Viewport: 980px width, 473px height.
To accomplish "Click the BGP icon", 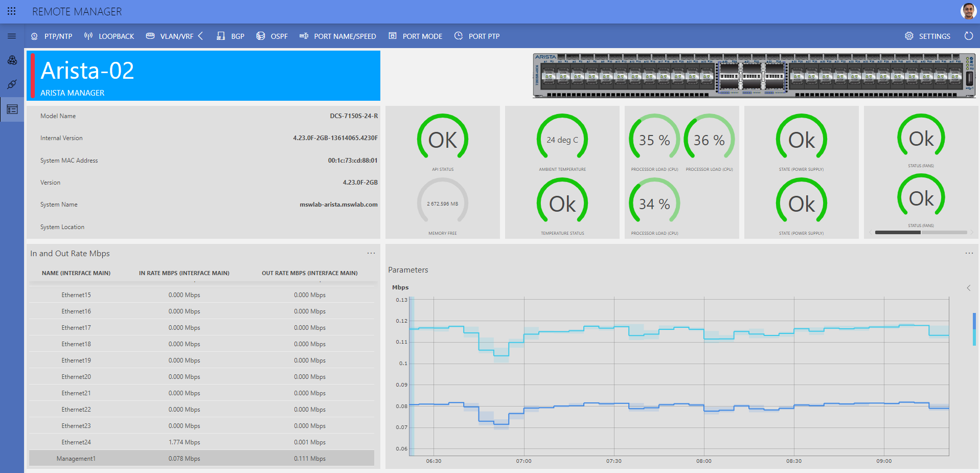I will coord(221,36).
